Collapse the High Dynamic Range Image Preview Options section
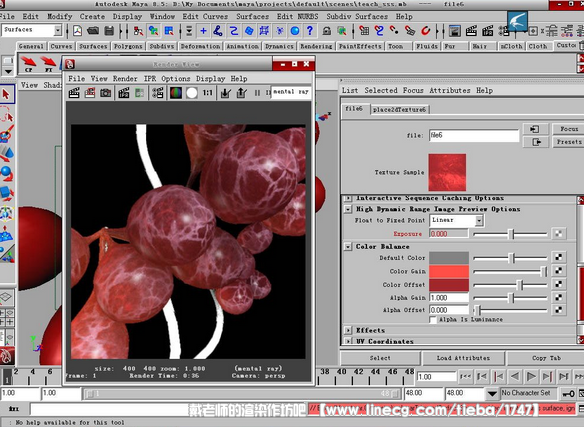This screenshot has height=427, width=584. [348, 209]
